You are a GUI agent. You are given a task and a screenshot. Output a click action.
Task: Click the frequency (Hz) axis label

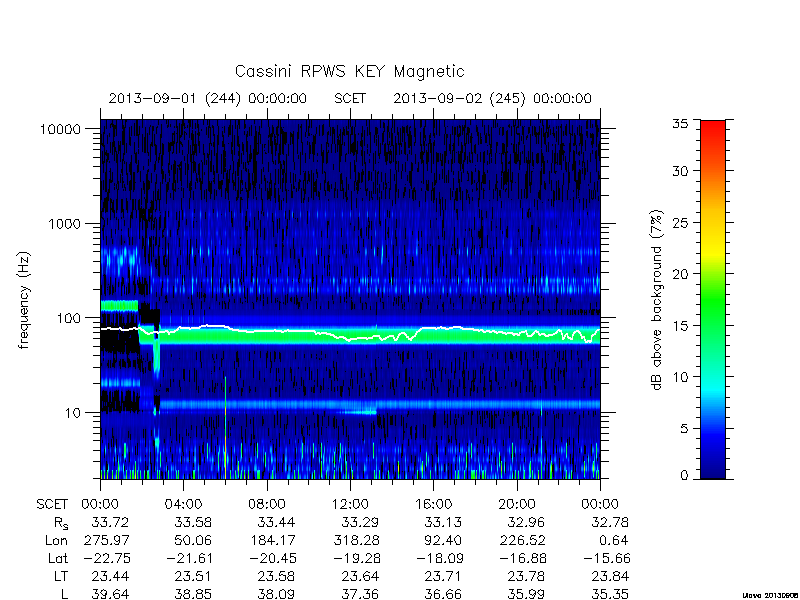[24, 300]
